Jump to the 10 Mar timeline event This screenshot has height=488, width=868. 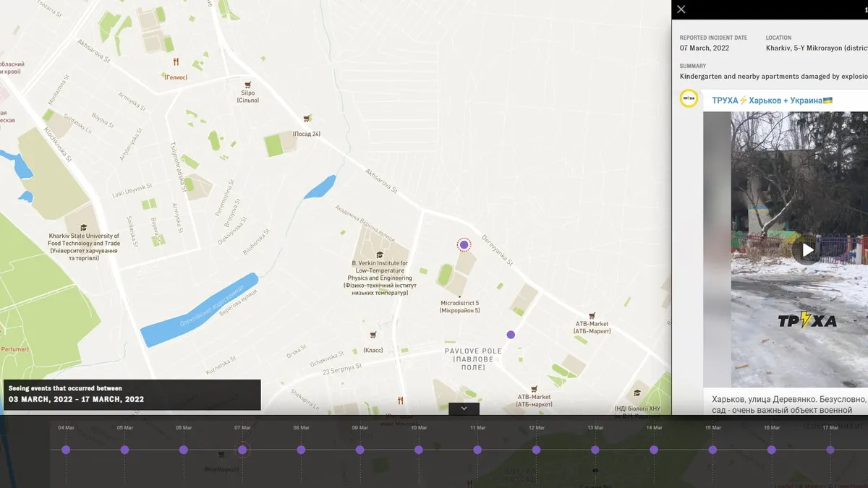[419, 450]
